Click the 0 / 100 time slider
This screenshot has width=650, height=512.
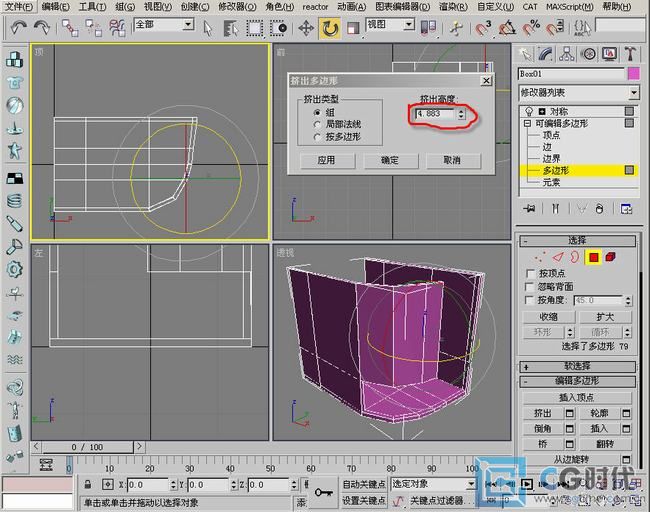pos(87,447)
